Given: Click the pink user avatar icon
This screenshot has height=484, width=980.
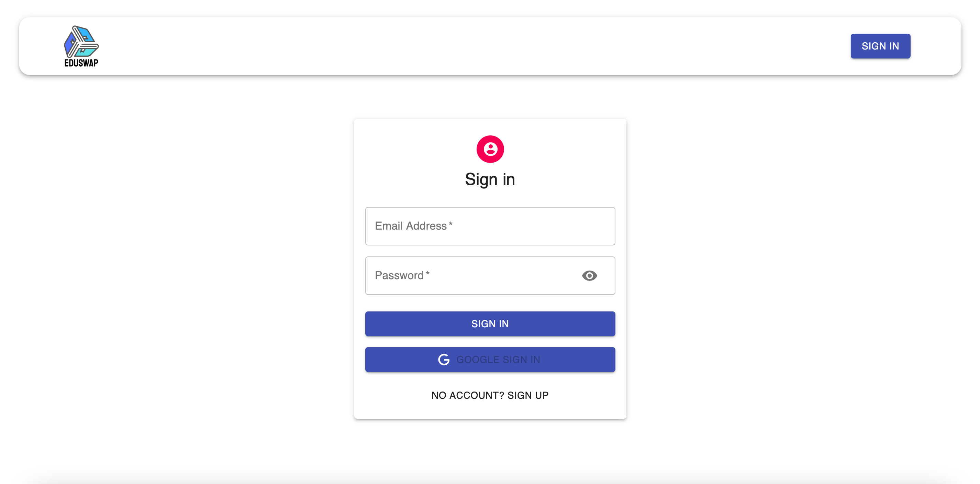Looking at the screenshot, I should pyautogui.click(x=490, y=149).
